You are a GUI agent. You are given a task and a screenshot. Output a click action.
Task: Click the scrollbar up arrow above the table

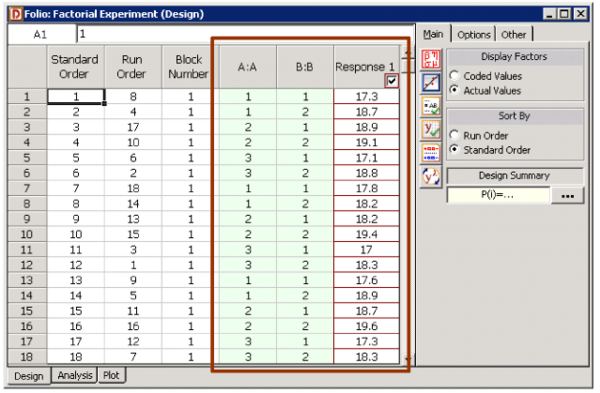pos(408,52)
